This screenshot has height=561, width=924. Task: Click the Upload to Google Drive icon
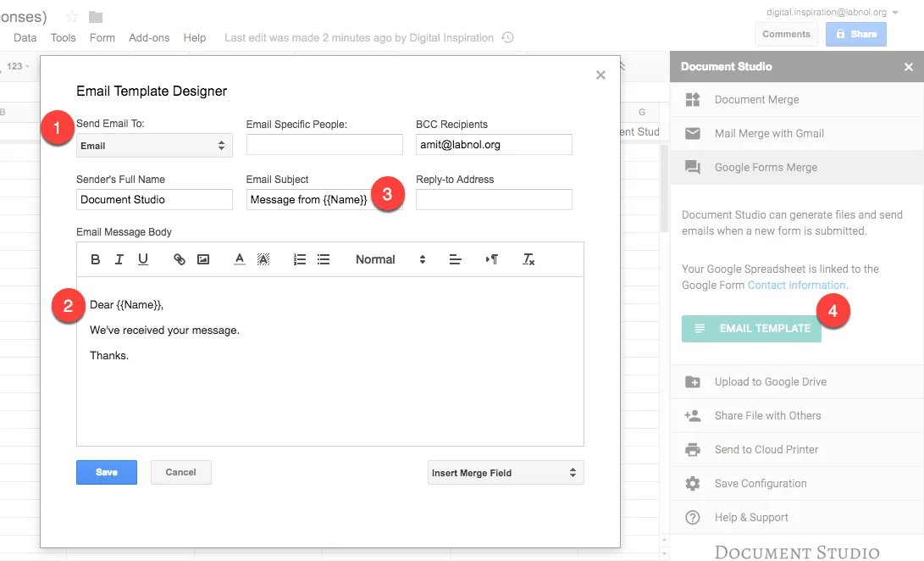[x=691, y=381]
